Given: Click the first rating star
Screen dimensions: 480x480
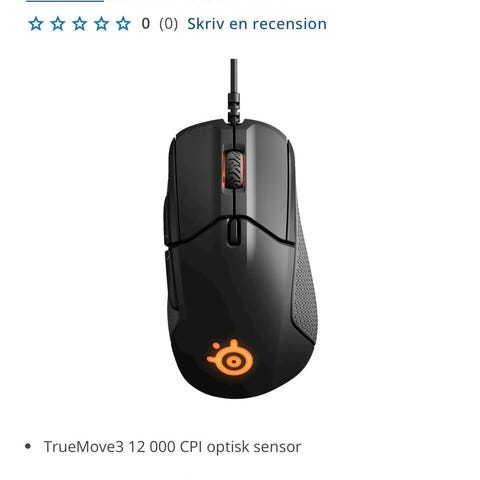Looking at the screenshot, I should coord(36,24).
